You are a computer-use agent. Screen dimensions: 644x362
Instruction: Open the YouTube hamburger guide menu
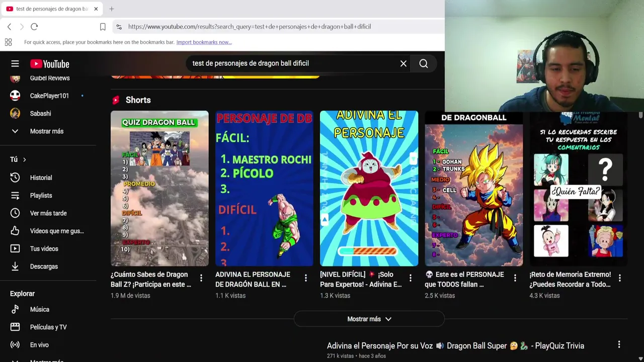coord(15,64)
